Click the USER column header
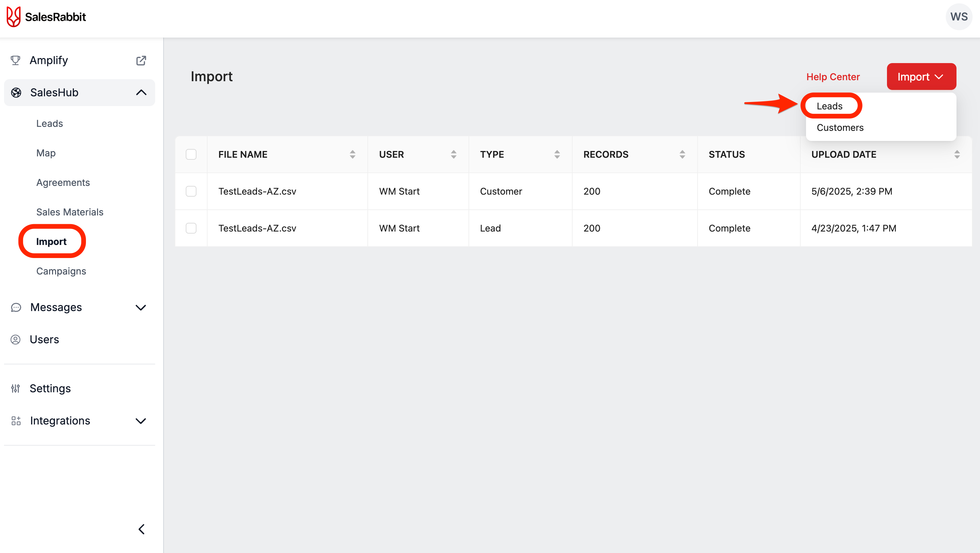Viewport: 980px width, 553px height. 391,154
